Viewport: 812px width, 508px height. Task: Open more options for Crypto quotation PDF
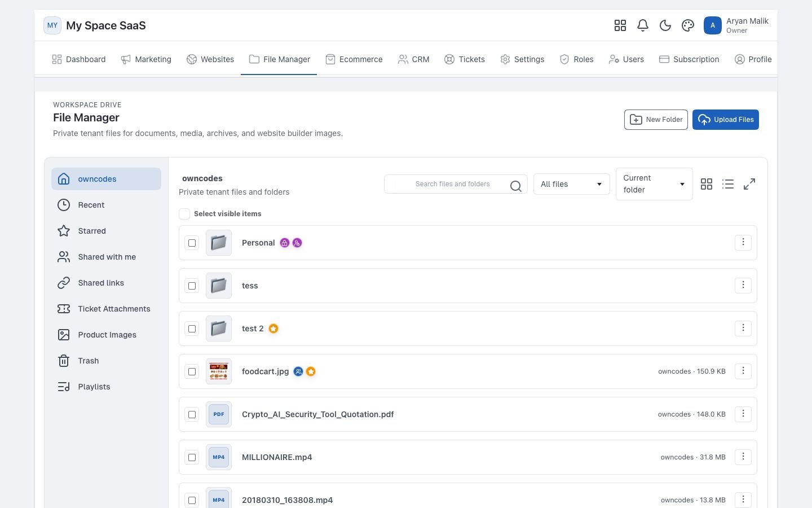point(743,414)
